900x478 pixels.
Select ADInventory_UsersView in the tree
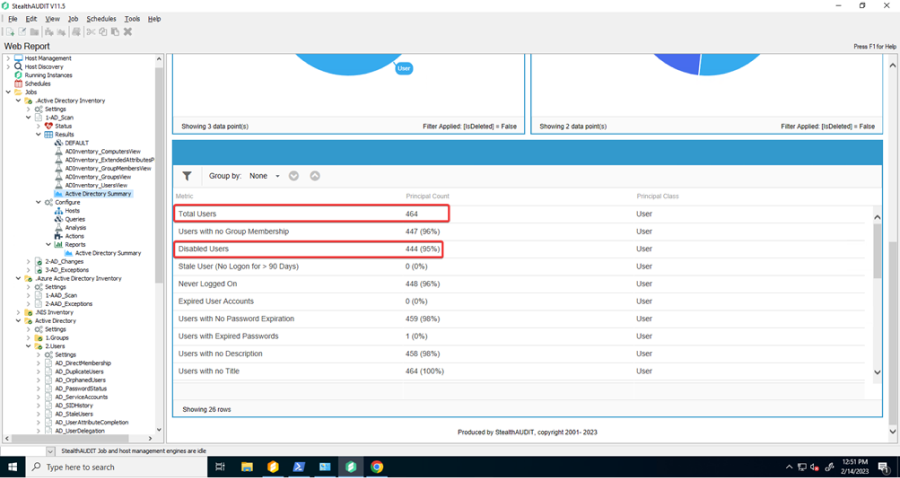(96, 185)
